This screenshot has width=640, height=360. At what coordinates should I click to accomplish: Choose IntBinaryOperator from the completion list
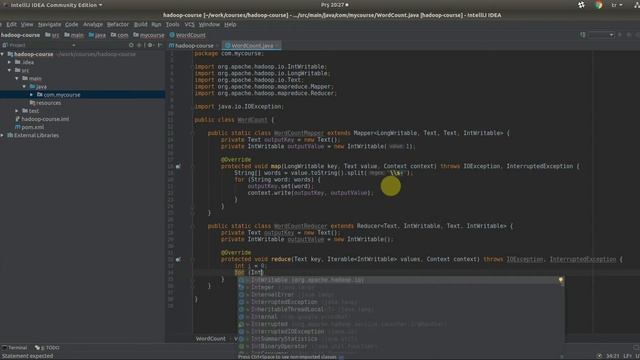point(401,346)
